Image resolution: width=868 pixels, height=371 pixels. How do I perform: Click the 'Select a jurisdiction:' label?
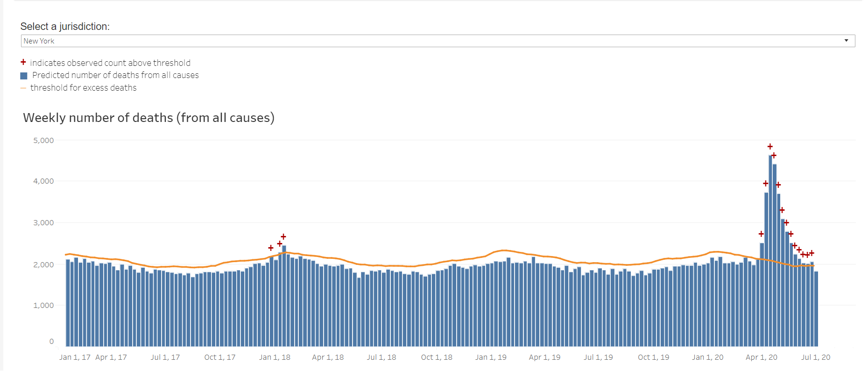(x=65, y=27)
